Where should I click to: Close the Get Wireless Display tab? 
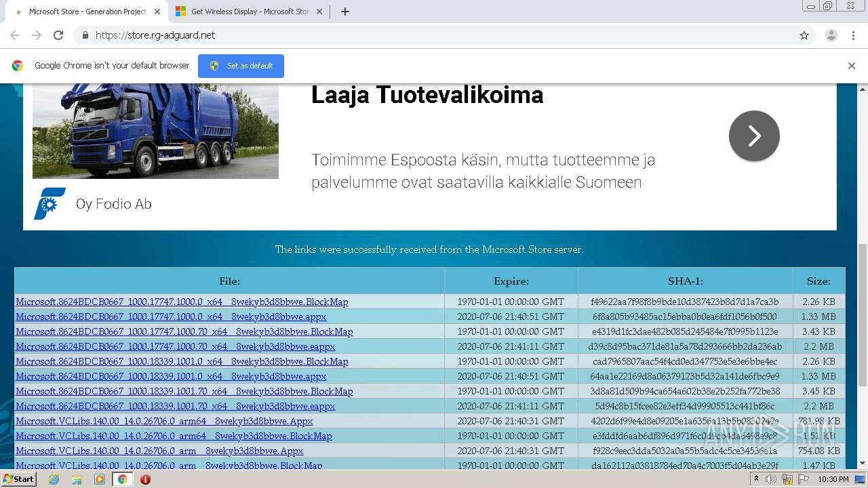click(321, 12)
